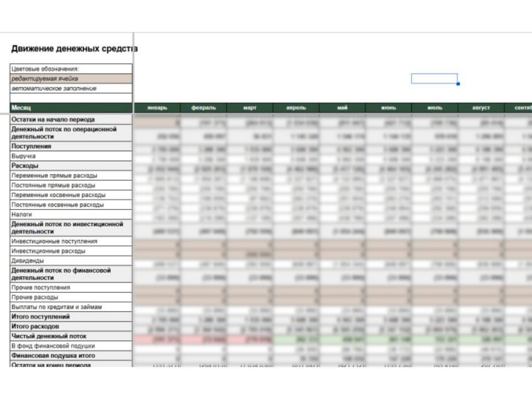Select the "Налоги" row label
532x399 pixels.
point(71,214)
